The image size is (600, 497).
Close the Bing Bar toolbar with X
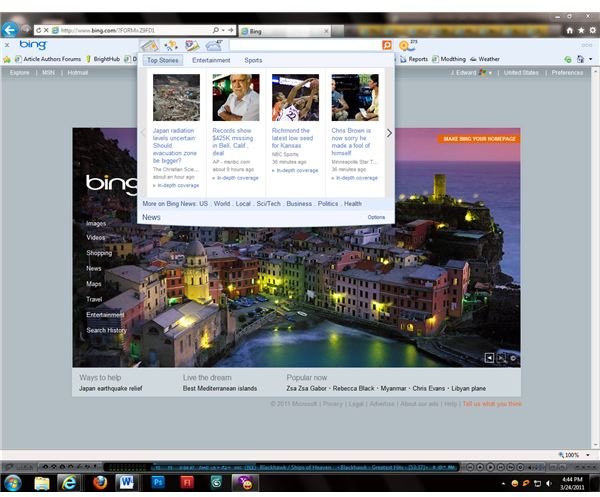pos(7,45)
